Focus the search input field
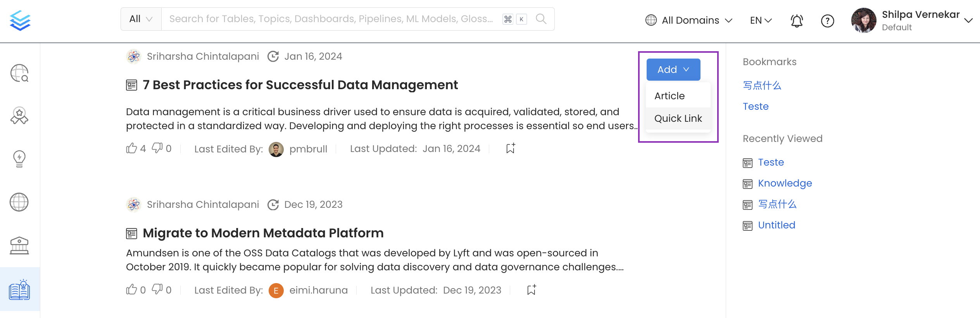This screenshot has width=980, height=318. coord(331,19)
